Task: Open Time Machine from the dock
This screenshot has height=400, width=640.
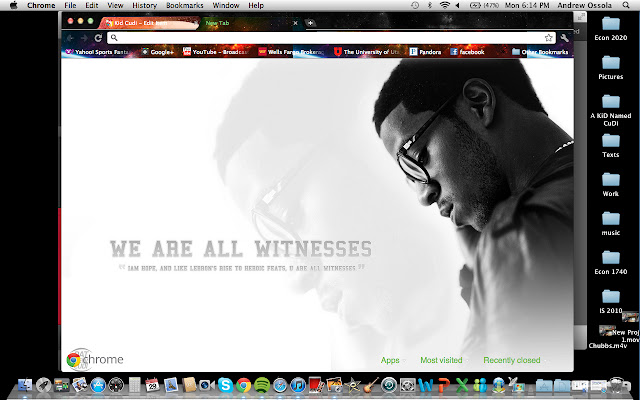Action: point(389,385)
